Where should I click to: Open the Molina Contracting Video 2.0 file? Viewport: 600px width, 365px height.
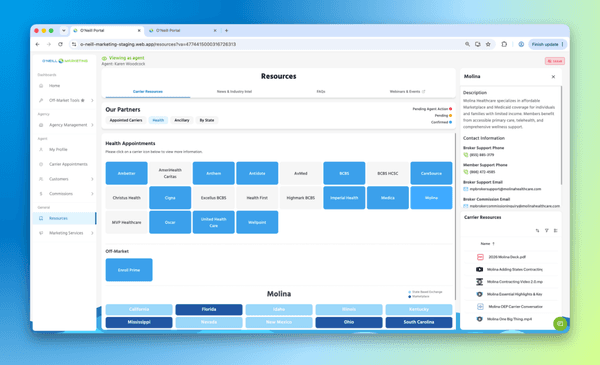coord(515,282)
